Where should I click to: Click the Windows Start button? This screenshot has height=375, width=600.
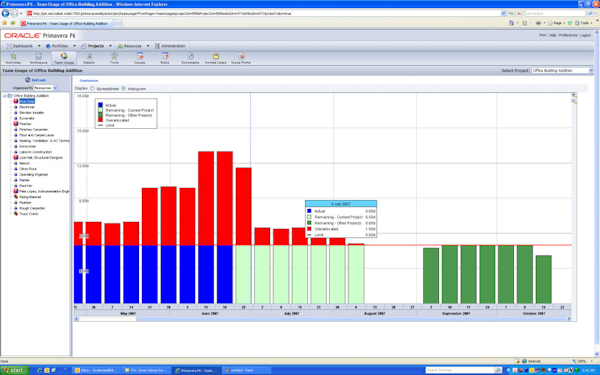pyautogui.click(x=14, y=370)
